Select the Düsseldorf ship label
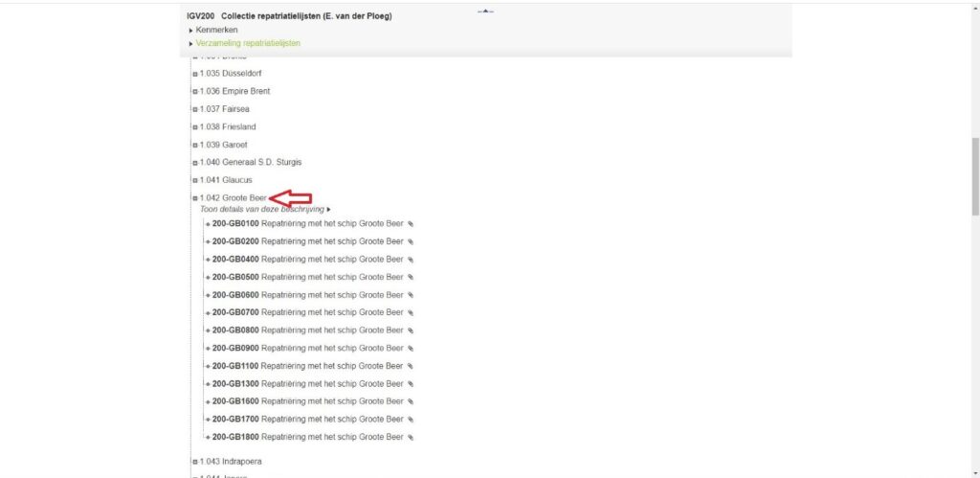This screenshot has width=980, height=478. coord(242,73)
